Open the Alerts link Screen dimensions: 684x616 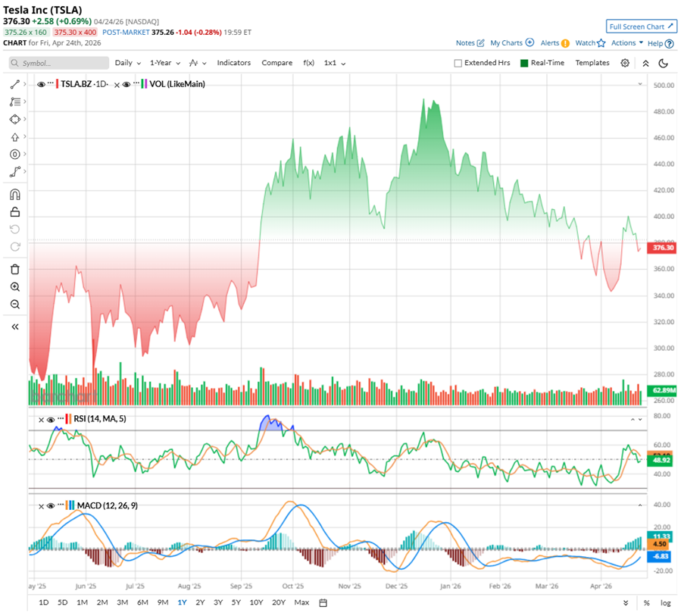(550, 42)
